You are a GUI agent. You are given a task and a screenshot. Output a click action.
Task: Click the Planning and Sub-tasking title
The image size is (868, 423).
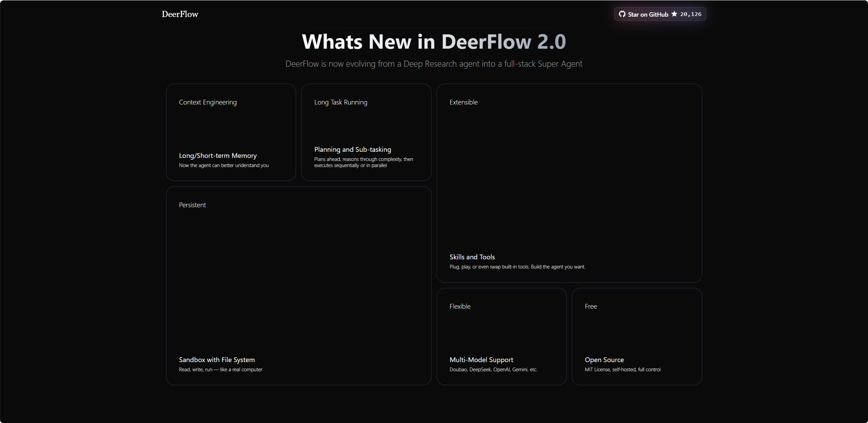(353, 149)
